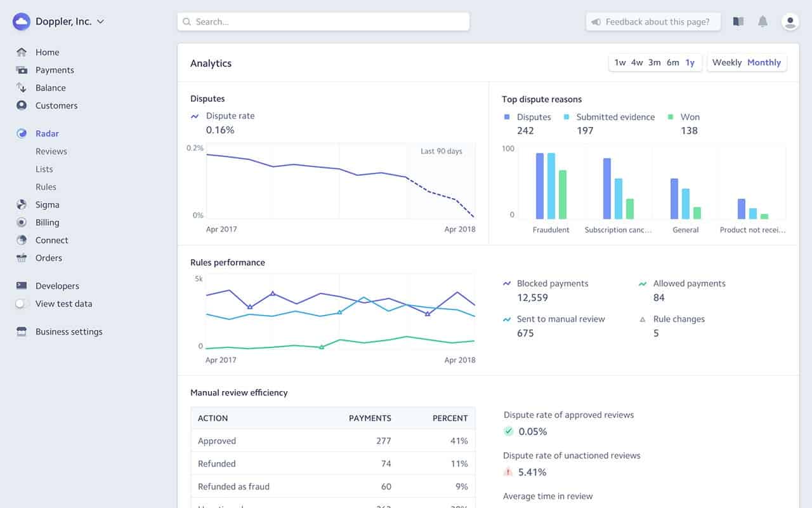Screen dimensions: 812x508
Task: Switch chart grouping to Weekly
Action: [727, 62]
